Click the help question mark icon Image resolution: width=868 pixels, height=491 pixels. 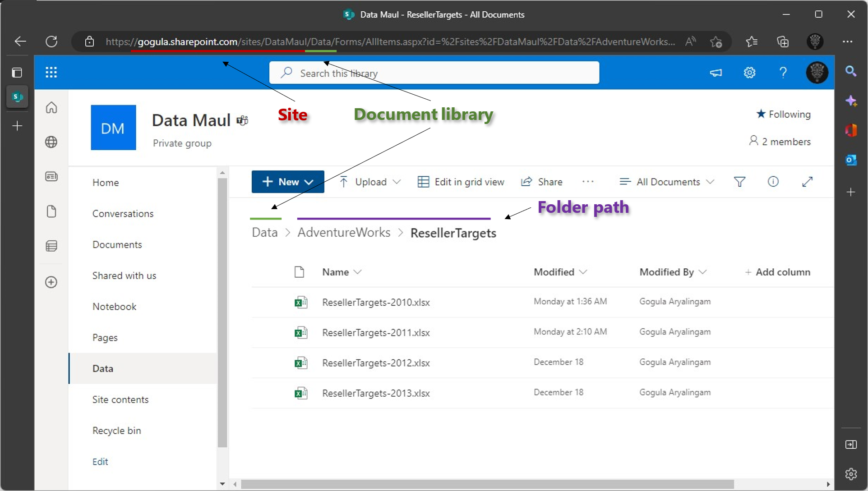click(783, 73)
